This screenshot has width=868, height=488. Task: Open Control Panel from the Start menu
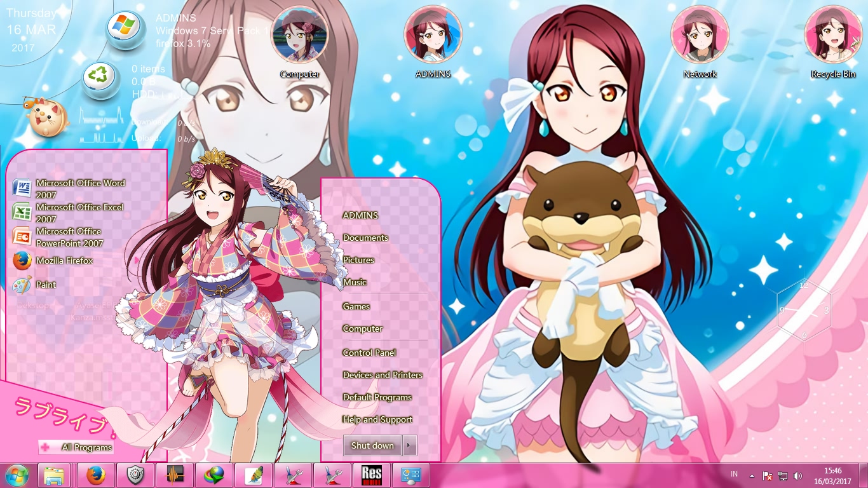pyautogui.click(x=369, y=353)
